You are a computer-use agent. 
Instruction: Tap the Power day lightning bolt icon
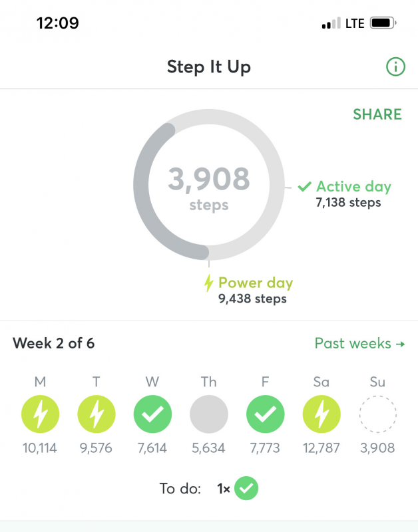208,283
